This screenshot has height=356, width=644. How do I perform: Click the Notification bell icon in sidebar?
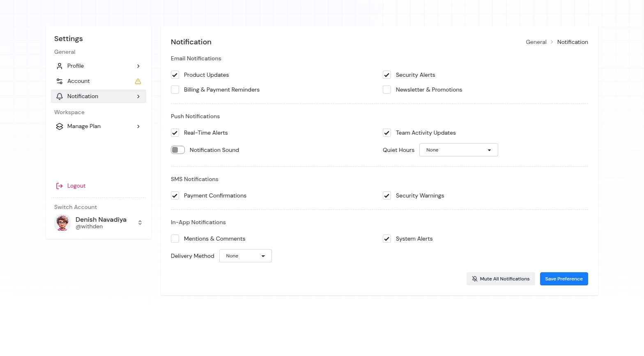[60, 96]
